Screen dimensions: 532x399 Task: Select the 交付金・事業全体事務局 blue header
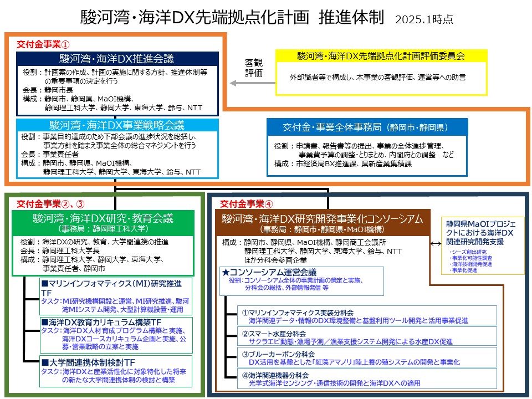point(367,127)
